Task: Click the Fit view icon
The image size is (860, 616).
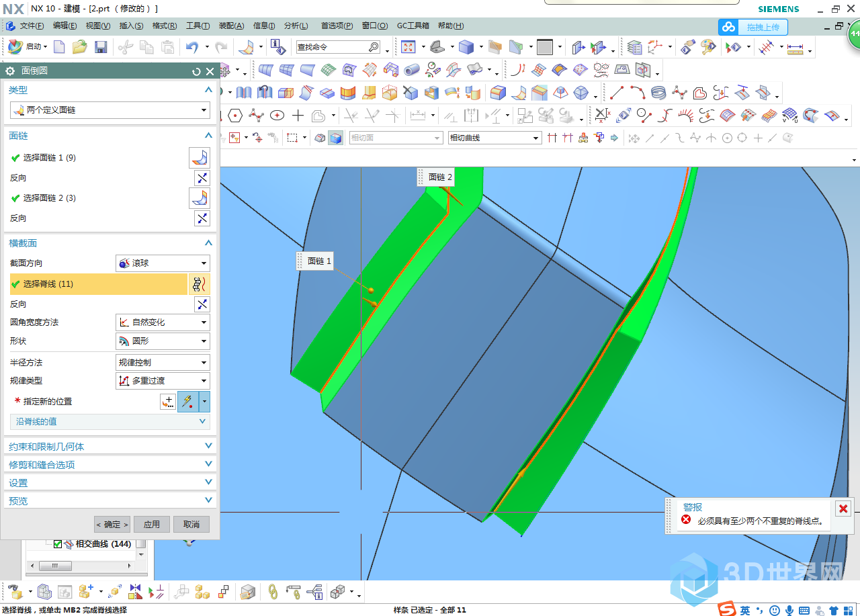Action: pyautogui.click(x=408, y=47)
